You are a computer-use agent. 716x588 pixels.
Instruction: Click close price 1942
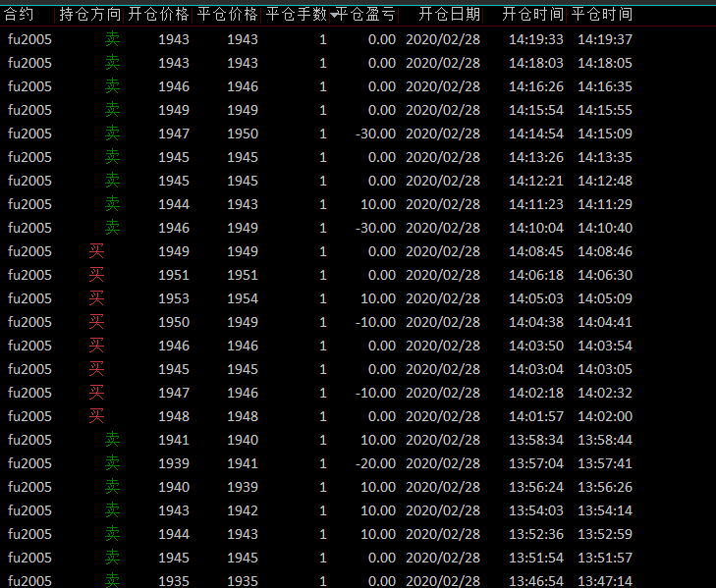243,510
